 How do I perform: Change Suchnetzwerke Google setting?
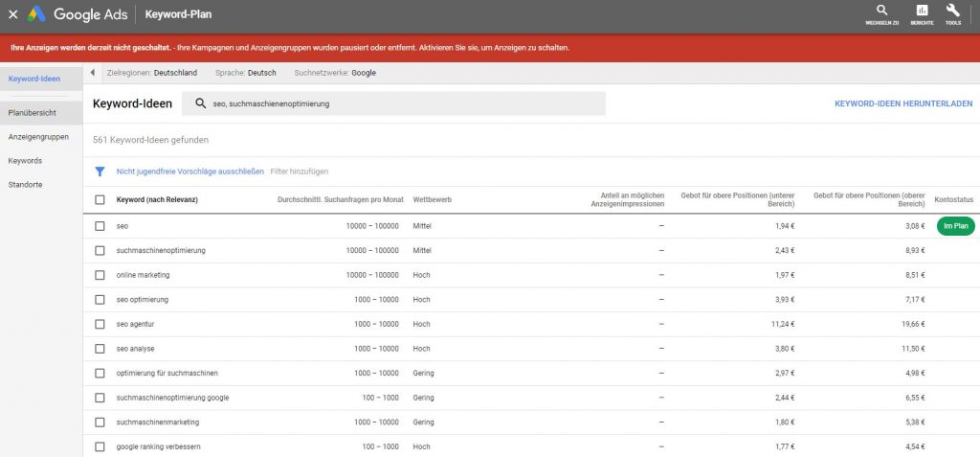pos(335,73)
